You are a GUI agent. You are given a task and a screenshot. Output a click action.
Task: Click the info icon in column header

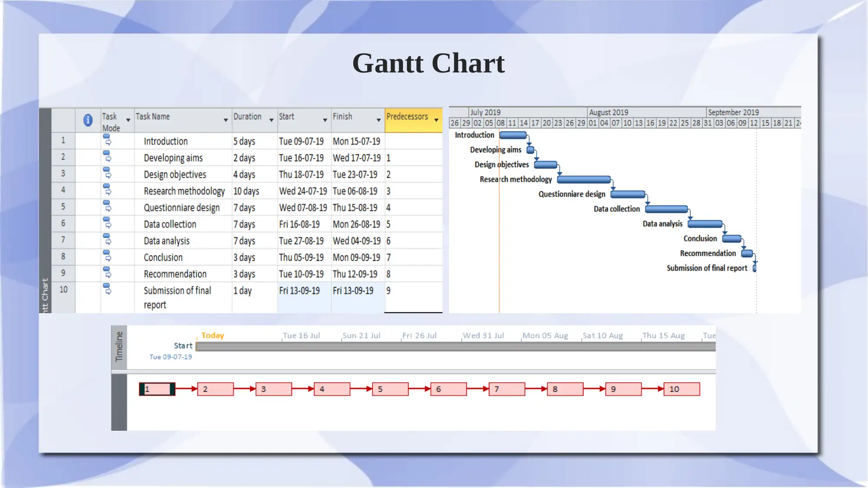click(88, 119)
